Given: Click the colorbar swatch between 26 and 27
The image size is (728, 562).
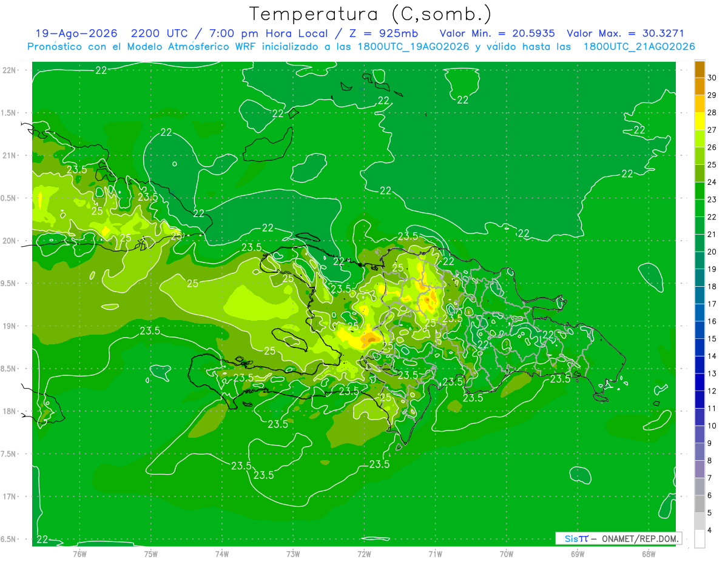Looking at the screenshot, I should [x=699, y=138].
